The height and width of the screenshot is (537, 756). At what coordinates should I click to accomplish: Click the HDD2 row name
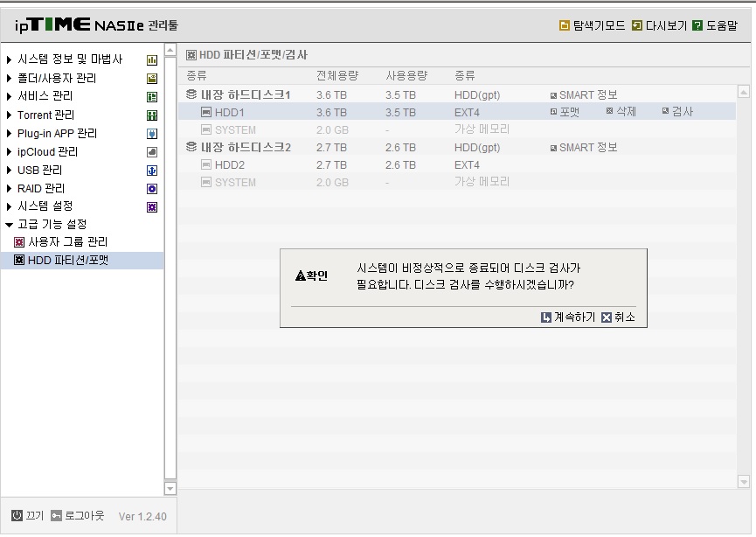tap(230, 165)
